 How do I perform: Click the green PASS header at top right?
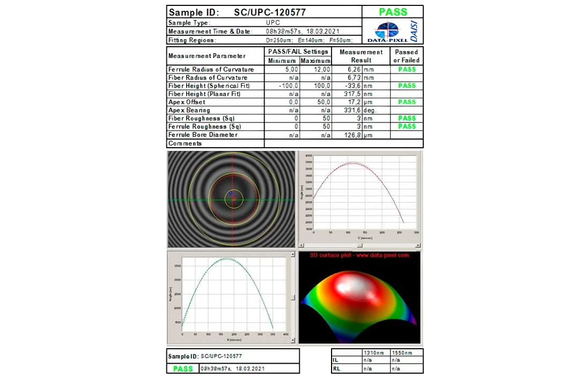point(393,12)
